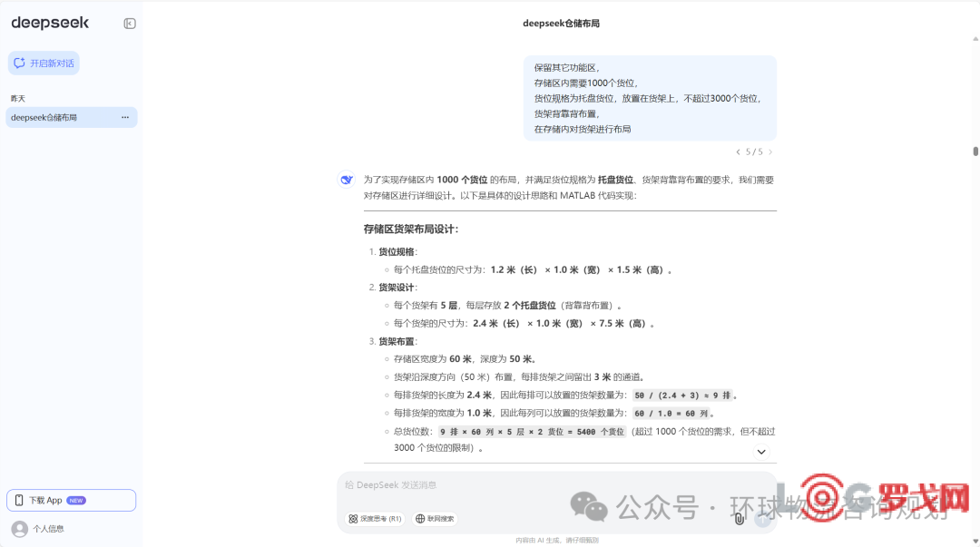Screen dimensions: 980x547
Task: Click the profile avatar icon at bottom left
Action: (19, 528)
